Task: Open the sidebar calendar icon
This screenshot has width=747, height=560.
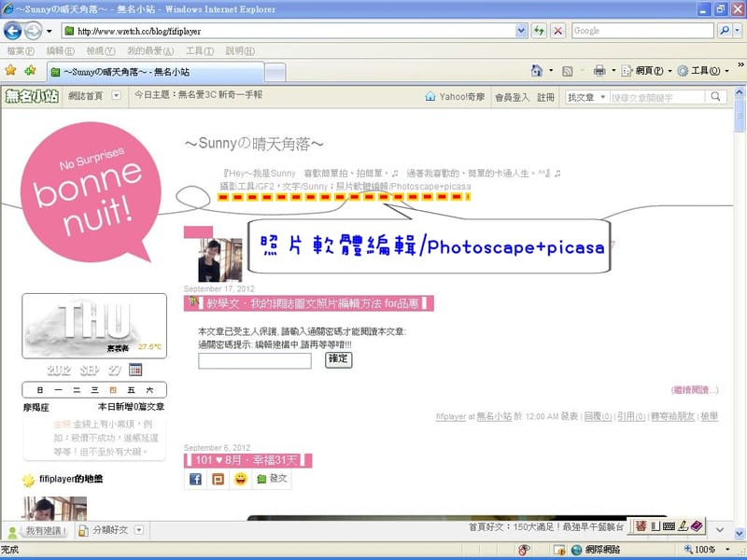Action: coord(135,370)
